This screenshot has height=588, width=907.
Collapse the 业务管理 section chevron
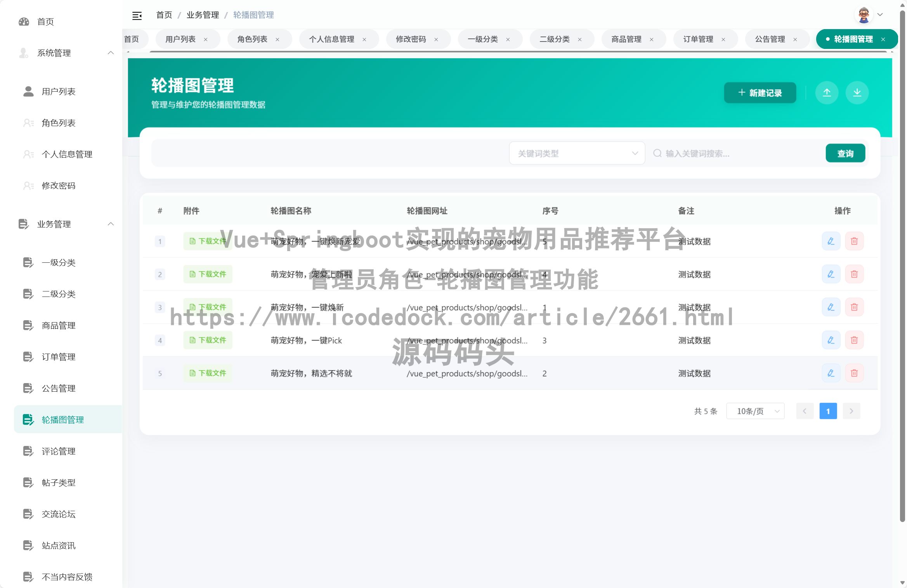coord(111,224)
